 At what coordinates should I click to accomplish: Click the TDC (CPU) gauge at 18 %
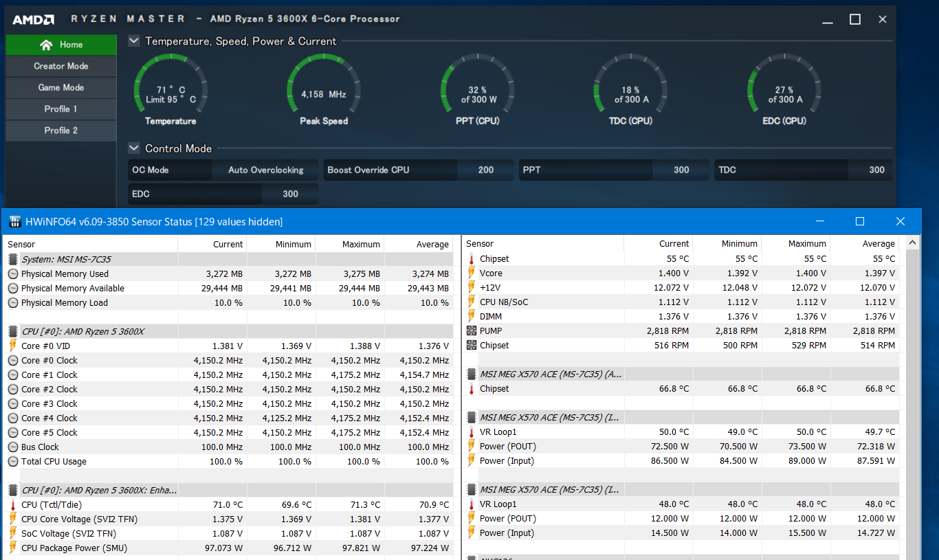[631, 90]
